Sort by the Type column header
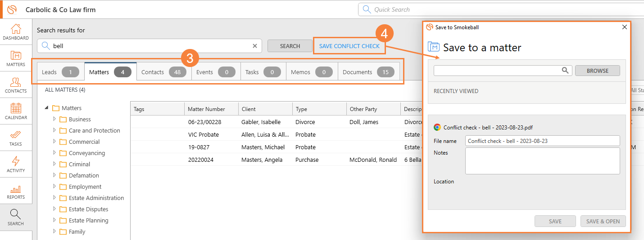The width and height of the screenshot is (644, 240). 319,109
